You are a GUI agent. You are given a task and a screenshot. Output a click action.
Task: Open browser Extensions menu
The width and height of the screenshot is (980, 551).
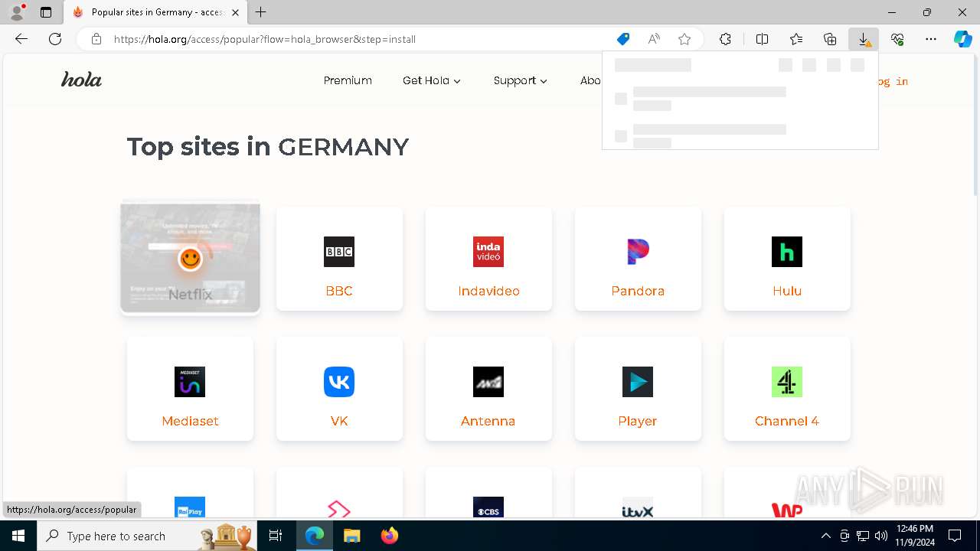click(725, 39)
